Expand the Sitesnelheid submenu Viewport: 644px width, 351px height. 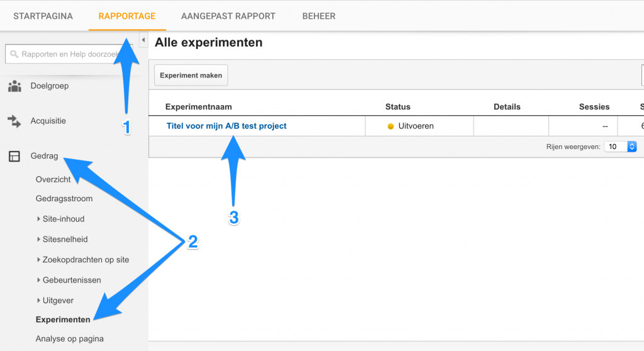click(39, 240)
